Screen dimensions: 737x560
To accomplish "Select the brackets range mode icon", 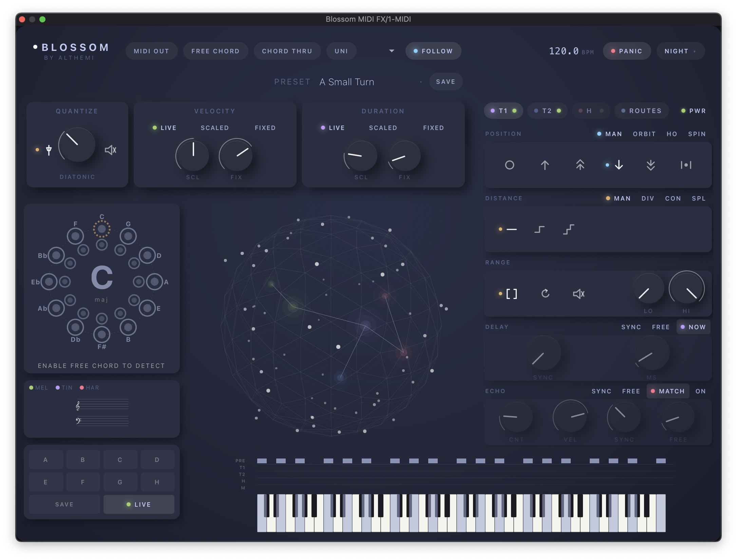I will pos(511,294).
